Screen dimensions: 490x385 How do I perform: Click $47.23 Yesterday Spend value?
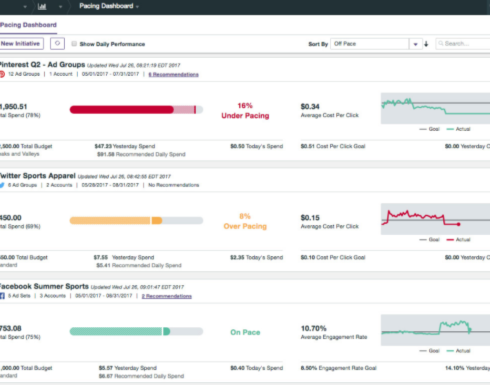coord(125,146)
